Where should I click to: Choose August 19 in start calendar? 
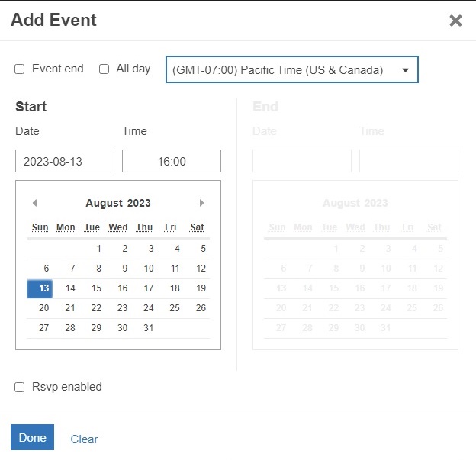tap(201, 288)
